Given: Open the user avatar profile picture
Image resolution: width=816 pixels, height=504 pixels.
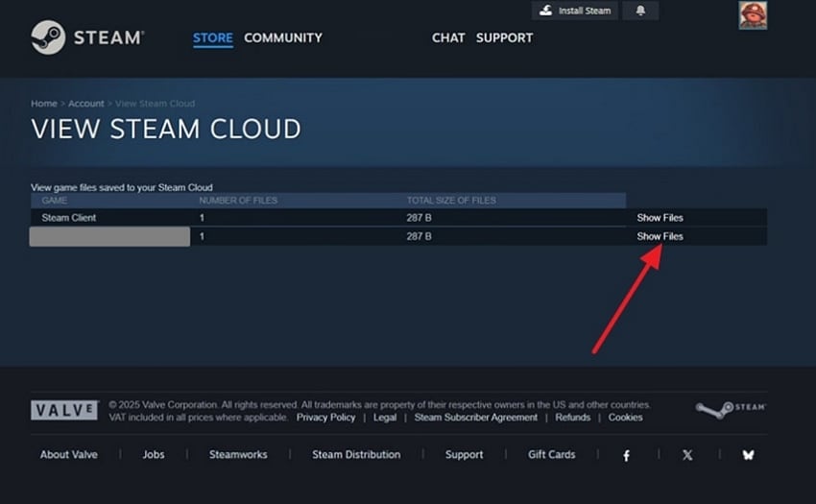Looking at the screenshot, I should coord(753,15).
